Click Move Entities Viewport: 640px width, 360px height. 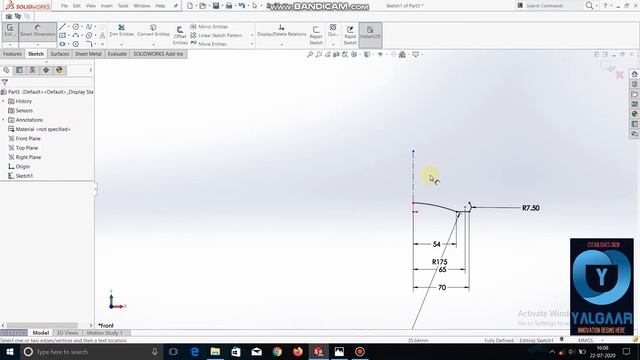pyautogui.click(x=209, y=44)
